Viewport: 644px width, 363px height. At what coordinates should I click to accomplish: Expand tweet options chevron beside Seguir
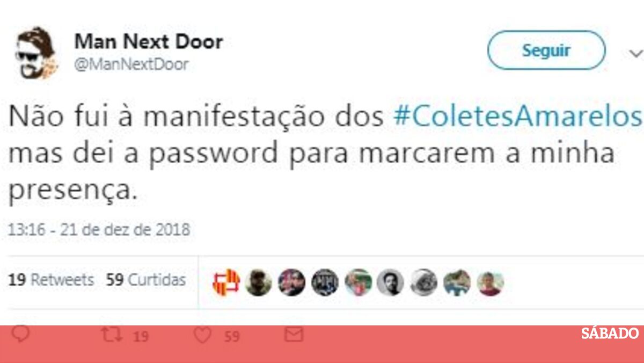[635, 53]
